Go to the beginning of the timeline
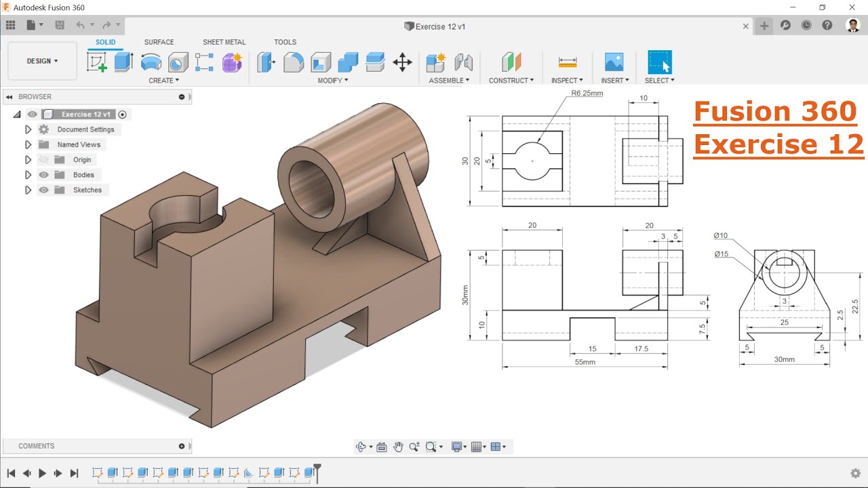The image size is (868, 488). [x=11, y=473]
